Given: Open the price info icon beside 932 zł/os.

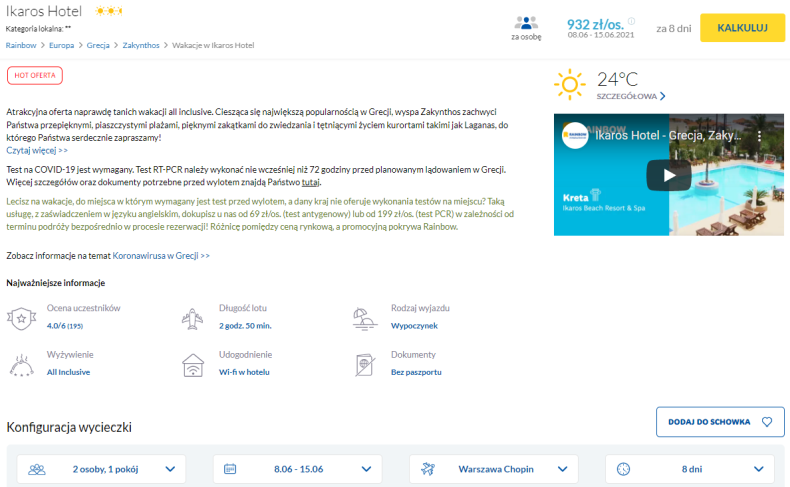Looking at the screenshot, I should tap(631, 21).
